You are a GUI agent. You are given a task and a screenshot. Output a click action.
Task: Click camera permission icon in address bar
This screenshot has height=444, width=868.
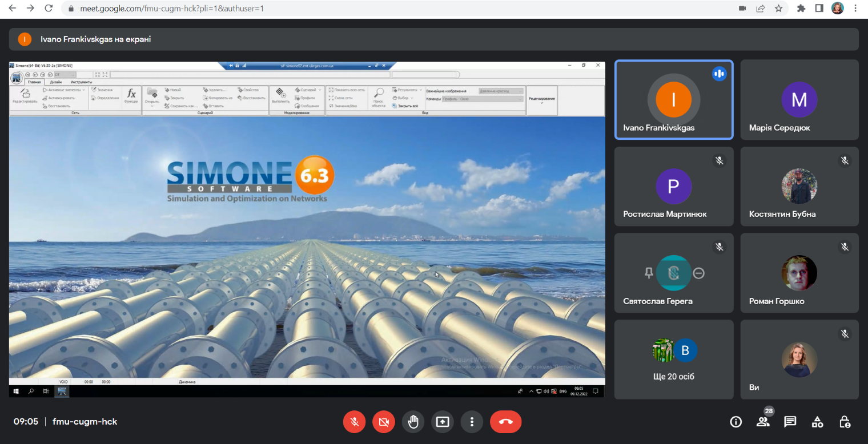(x=742, y=9)
